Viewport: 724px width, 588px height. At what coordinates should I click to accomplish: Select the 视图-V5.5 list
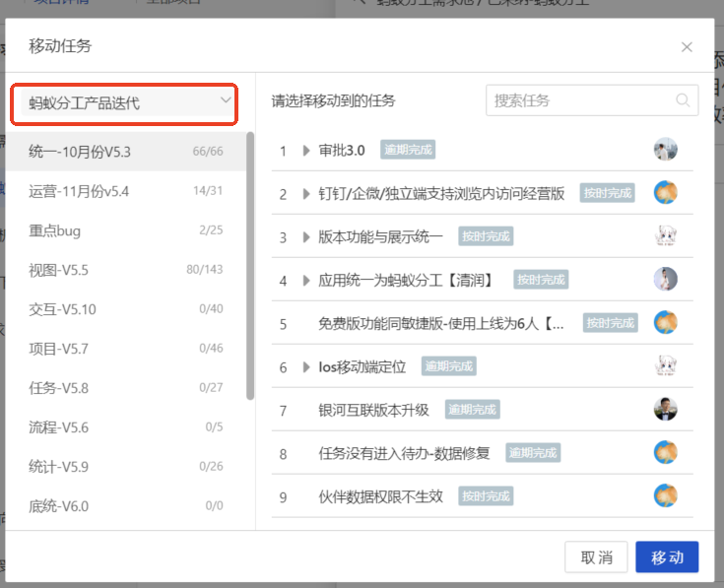tap(126, 270)
